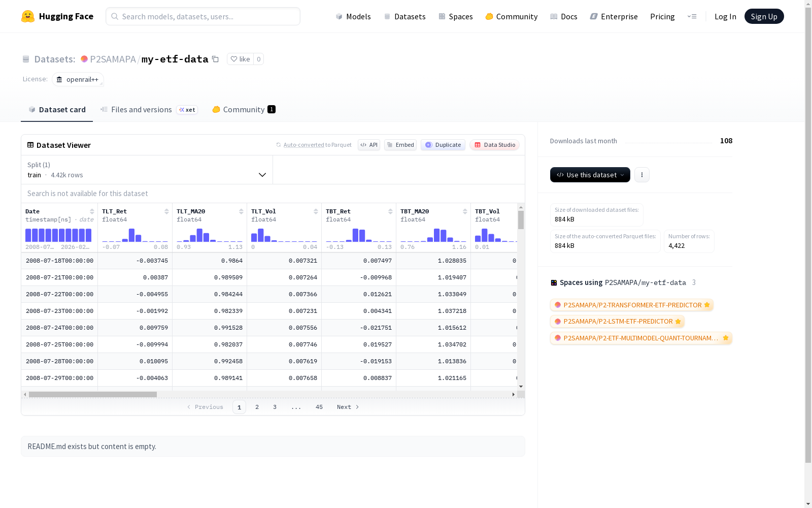Click the Previous page button
Image resolution: width=812 pixels, height=508 pixels.
tap(205, 407)
